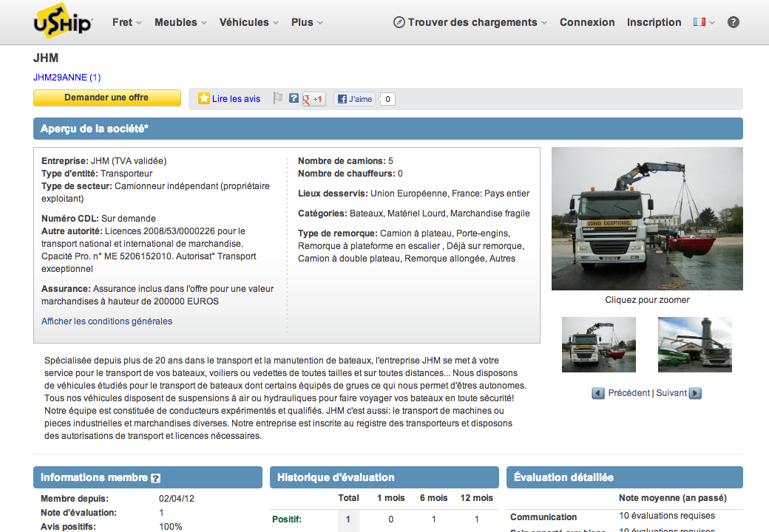Click the gray flag report icon
This screenshot has height=532, width=769.
click(x=278, y=98)
